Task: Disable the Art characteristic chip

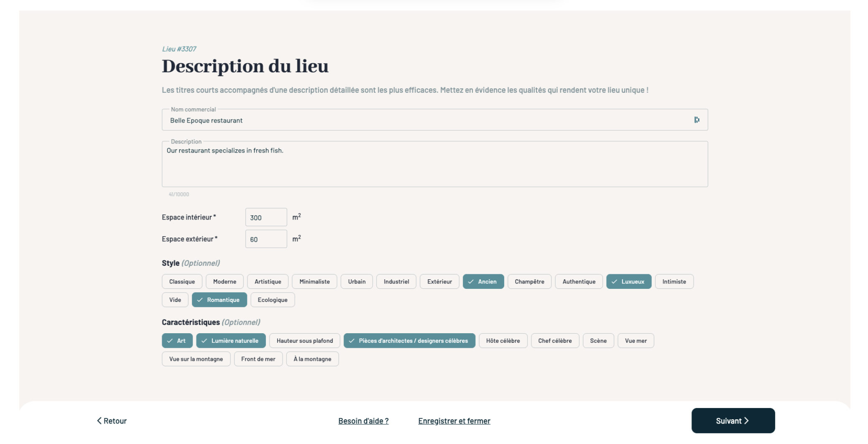Action: (x=177, y=341)
